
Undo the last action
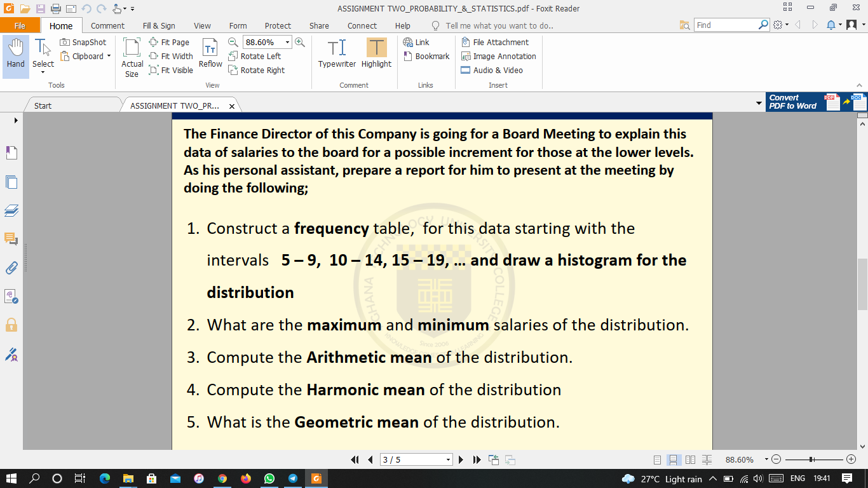86,9
